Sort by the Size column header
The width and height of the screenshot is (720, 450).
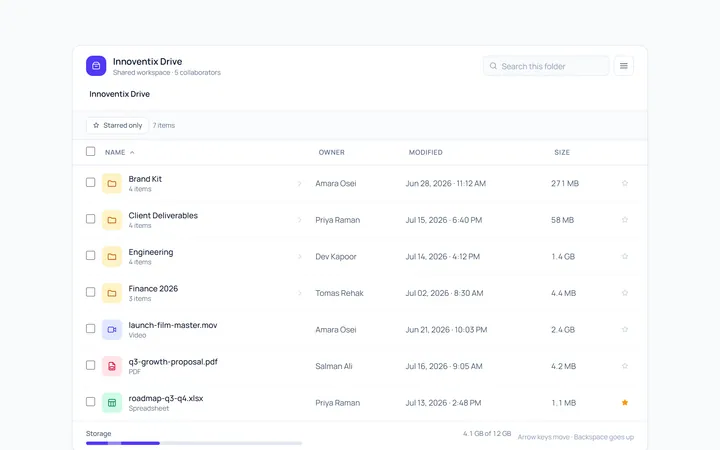tap(562, 152)
